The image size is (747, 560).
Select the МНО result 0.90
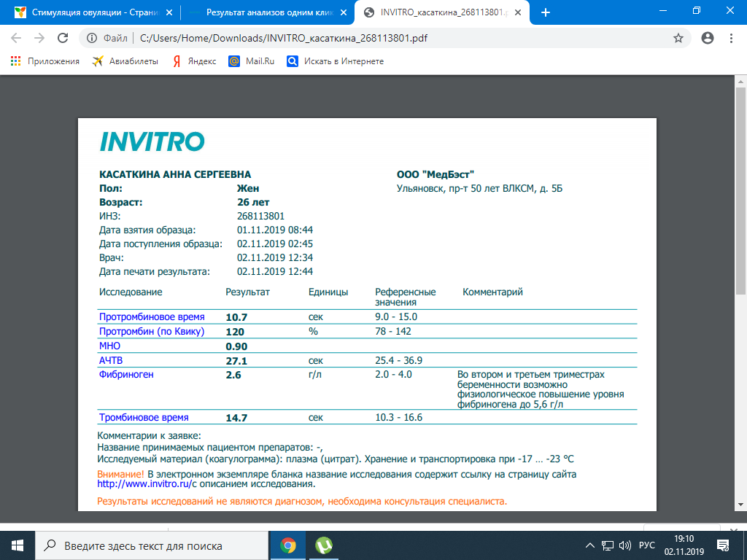coord(236,346)
